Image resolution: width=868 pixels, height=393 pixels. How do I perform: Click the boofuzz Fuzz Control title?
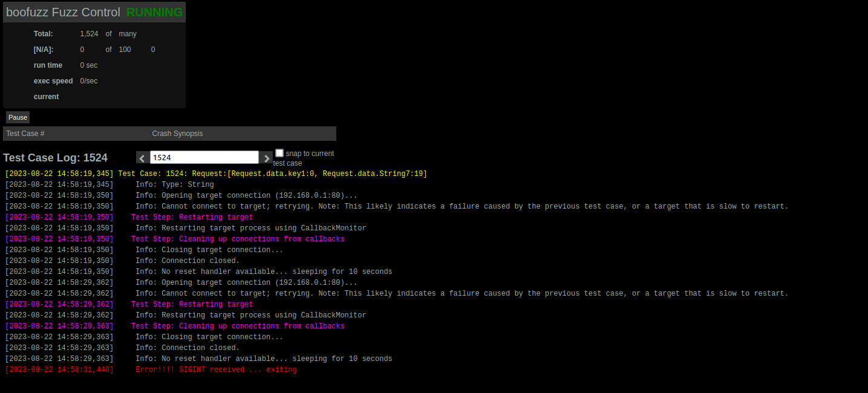coord(63,12)
